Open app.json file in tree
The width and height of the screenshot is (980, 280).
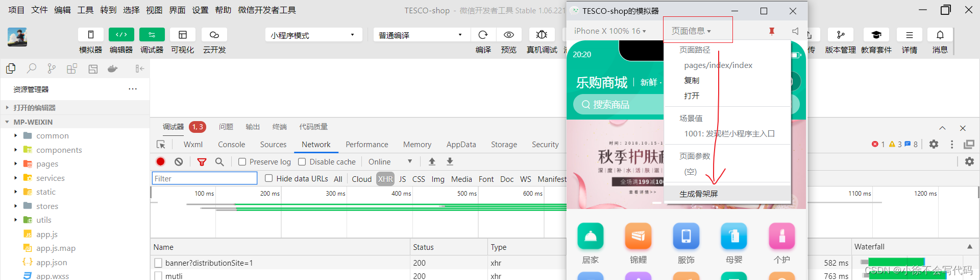pos(52,262)
